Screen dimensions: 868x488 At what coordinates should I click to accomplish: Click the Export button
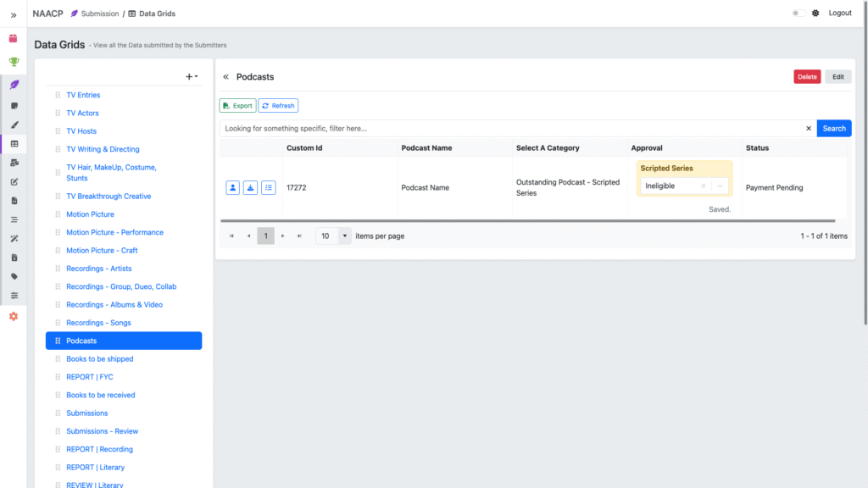pos(237,106)
